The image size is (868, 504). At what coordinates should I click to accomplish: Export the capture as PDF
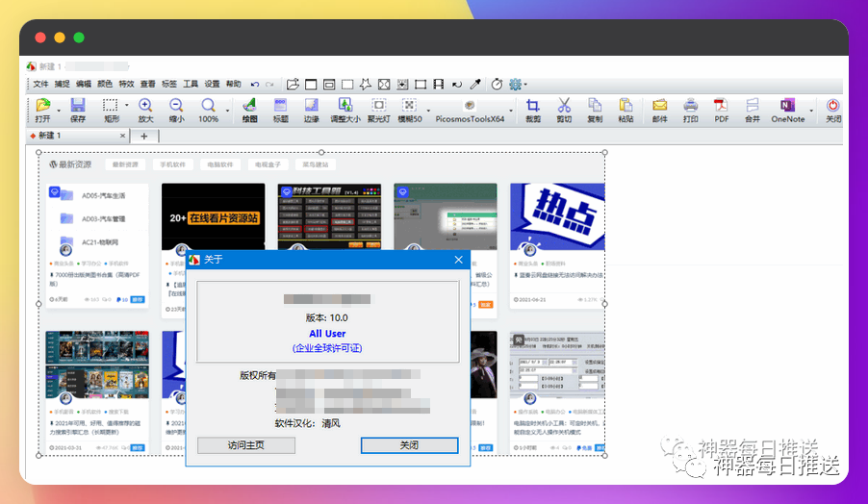[x=721, y=110]
